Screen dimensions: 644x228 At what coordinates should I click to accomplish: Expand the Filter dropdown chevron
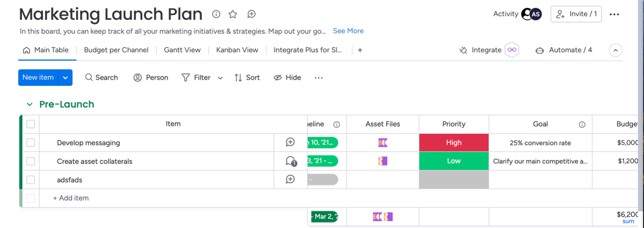[220, 78]
